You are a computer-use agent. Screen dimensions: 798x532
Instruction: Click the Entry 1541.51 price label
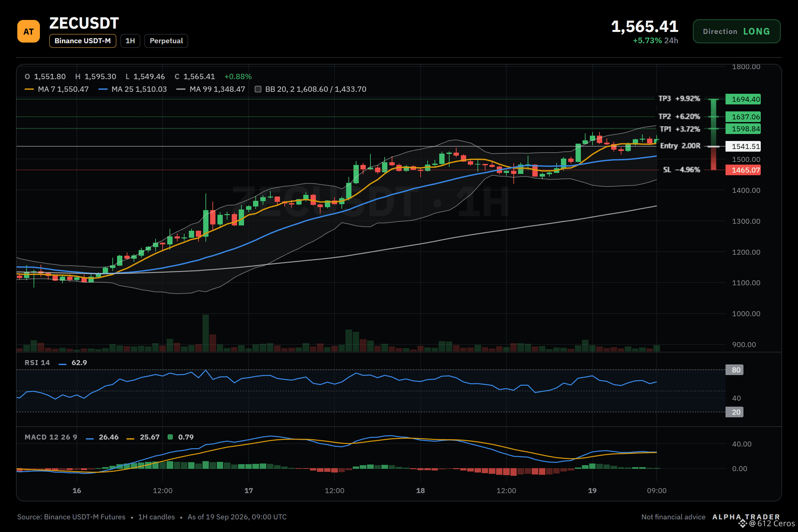click(743, 146)
